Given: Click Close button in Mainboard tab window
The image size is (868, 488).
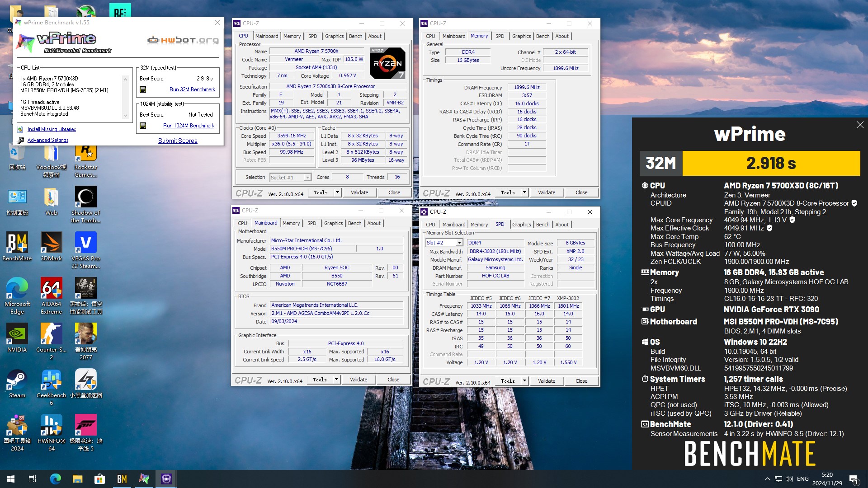Looking at the screenshot, I should tap(393, 380).
